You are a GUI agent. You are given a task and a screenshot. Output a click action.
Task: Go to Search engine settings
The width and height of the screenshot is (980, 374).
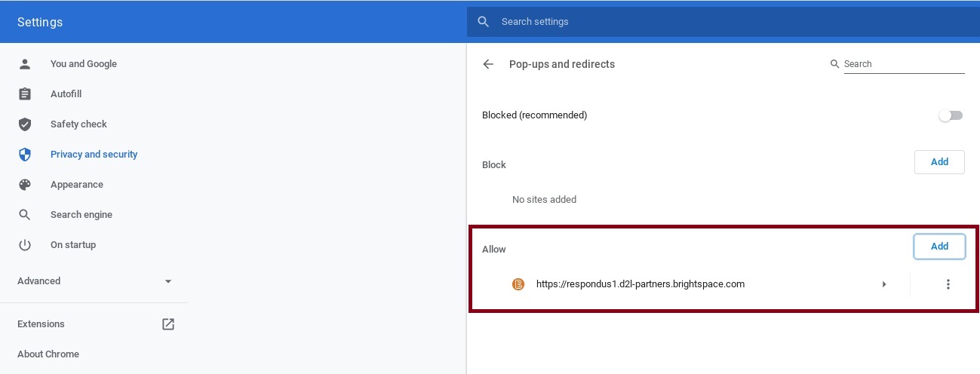pyautogui.click(x=81, y=215)
